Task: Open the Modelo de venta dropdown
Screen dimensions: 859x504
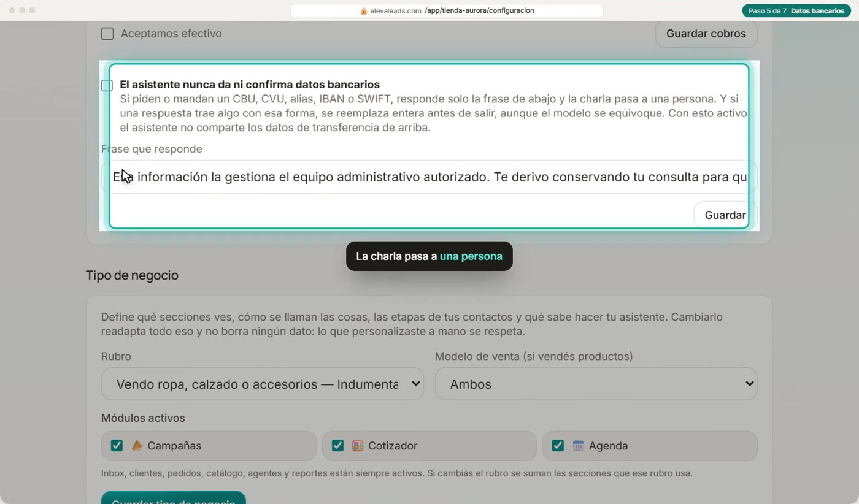Action: (596, 384)
